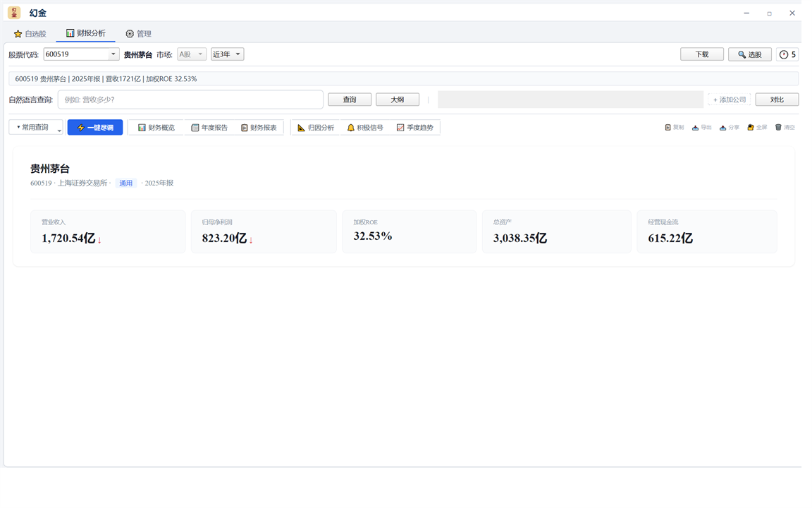This screenshot has height=508, width=812.
Task: Switch to the 自选股 tab
Action: tap(30, 34)
